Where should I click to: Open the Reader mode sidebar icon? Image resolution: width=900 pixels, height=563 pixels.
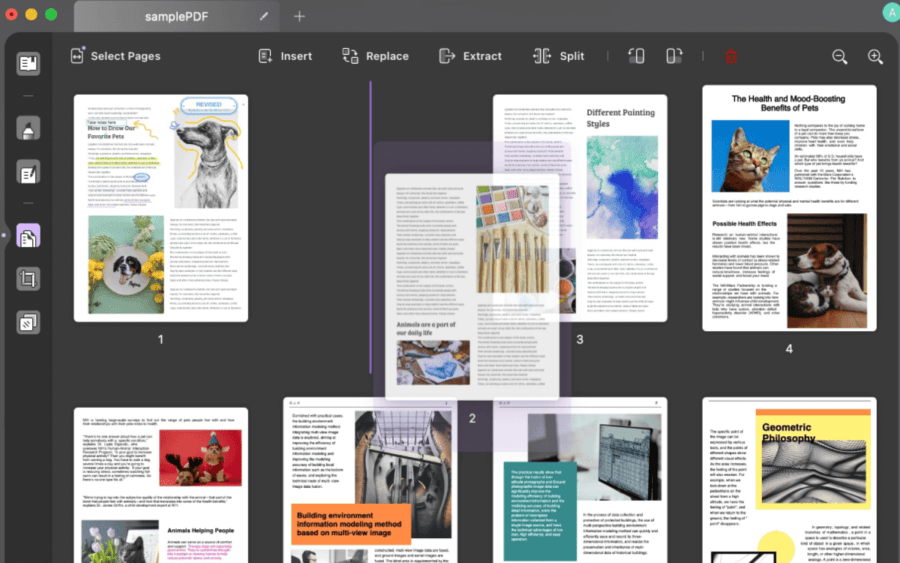28,63
